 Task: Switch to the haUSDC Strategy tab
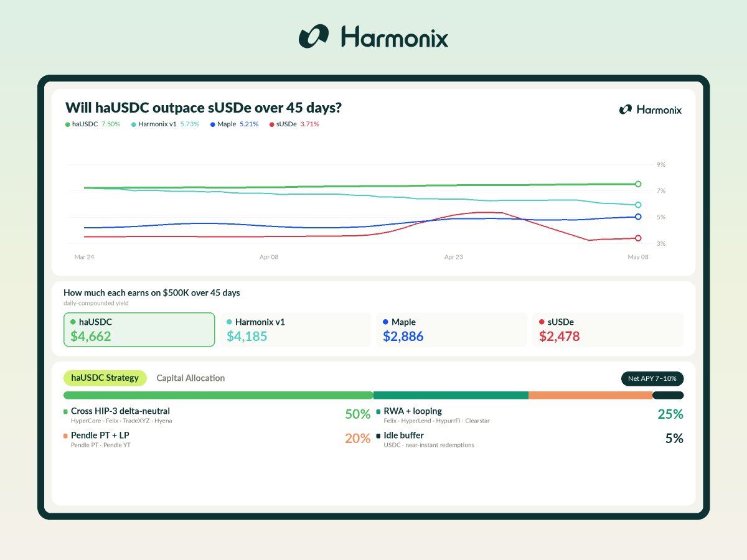pos(105,378)
